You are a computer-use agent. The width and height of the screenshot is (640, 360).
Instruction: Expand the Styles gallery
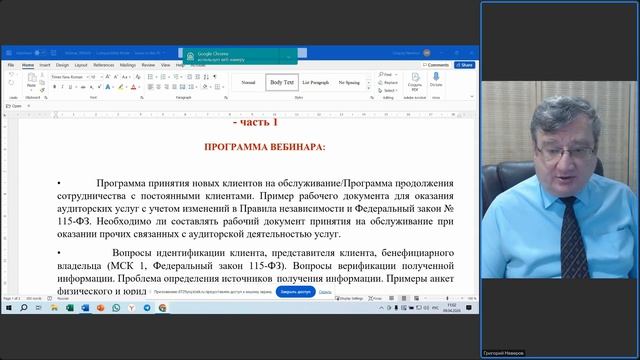coord(369,89)
